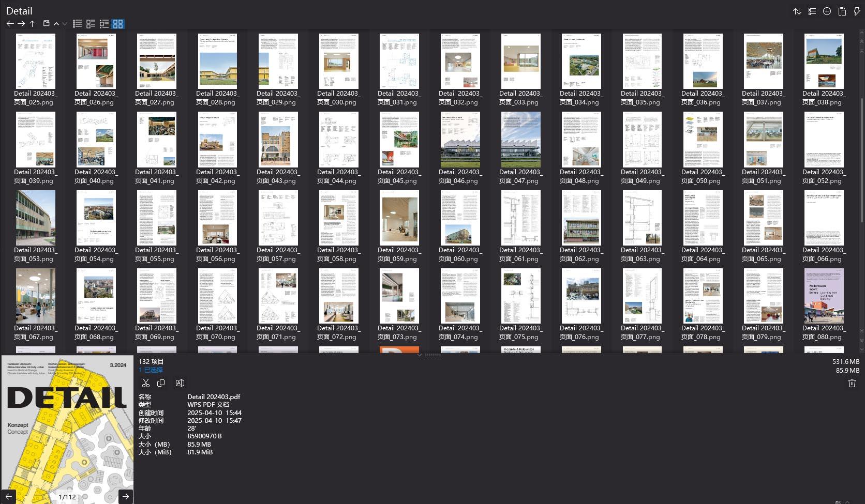Create a new item with the plus icon
This screenshot has height=504, width=865.
point(826,11)
